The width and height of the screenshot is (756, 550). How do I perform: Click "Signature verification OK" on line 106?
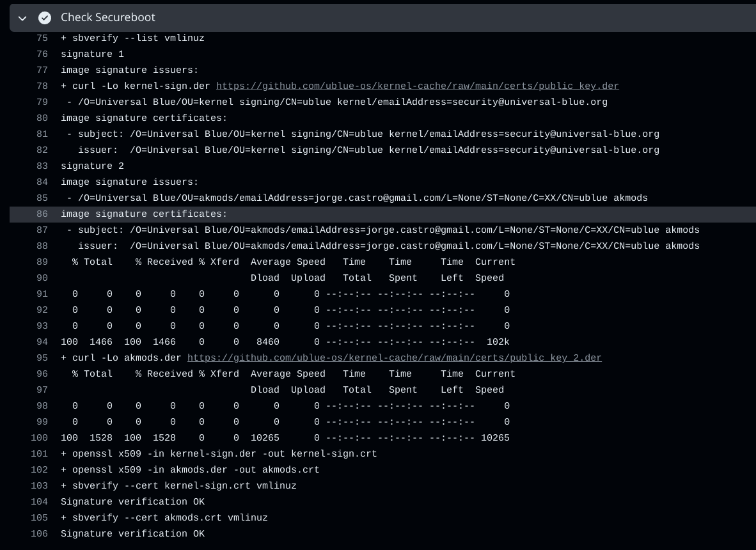coord(132,533)
